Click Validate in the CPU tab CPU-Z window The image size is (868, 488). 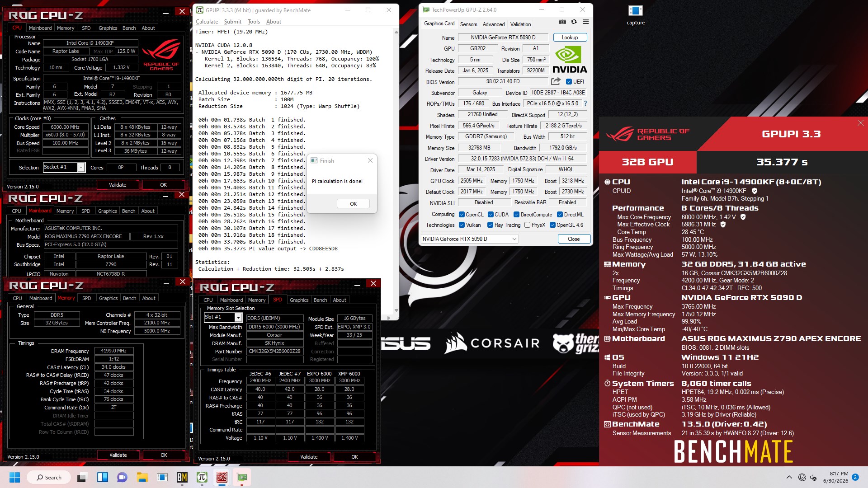(x=118, y=185)
